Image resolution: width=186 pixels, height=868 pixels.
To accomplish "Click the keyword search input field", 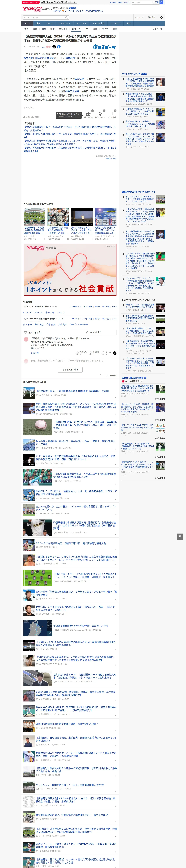I will 44,18.
